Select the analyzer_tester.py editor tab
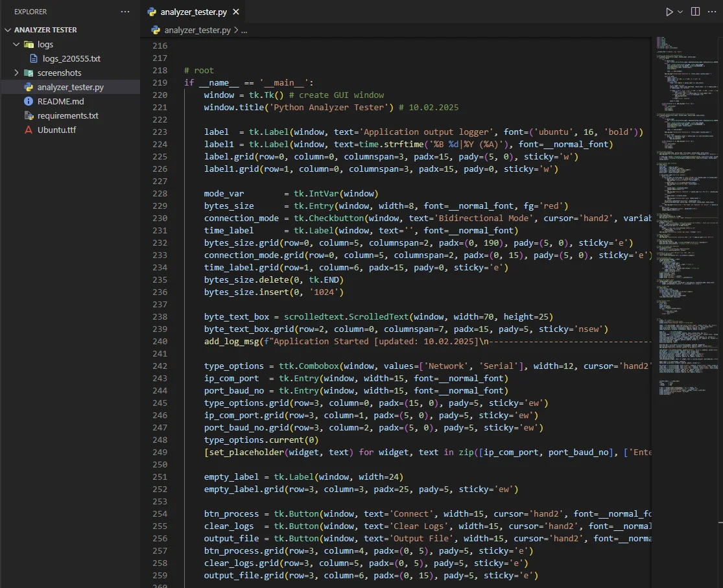Screen dimensions: 723x588 194,12
